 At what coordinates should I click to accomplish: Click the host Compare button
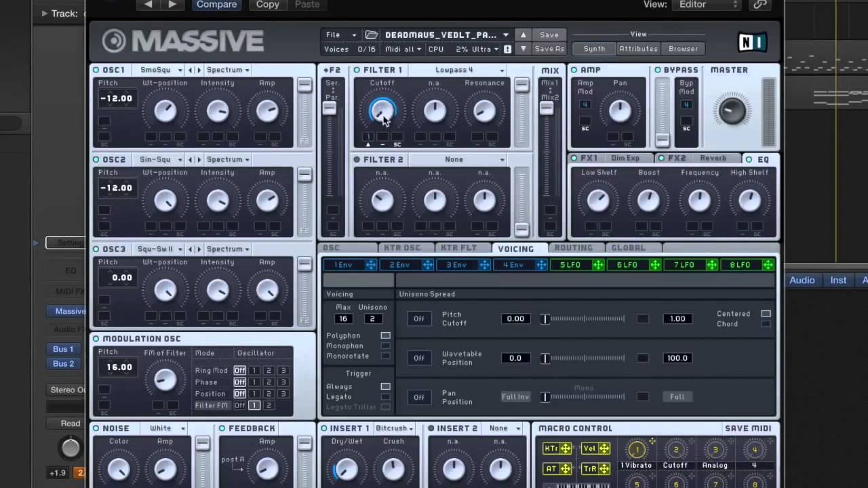[x=216, y=5]
